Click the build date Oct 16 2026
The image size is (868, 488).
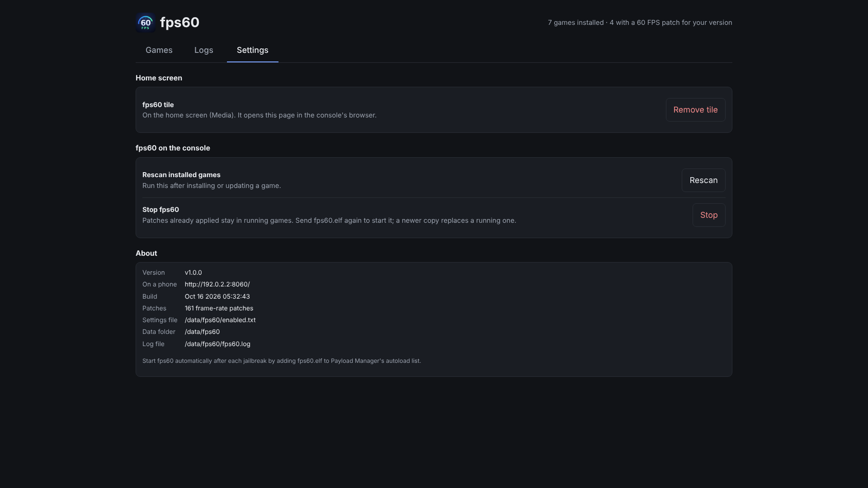coord(217,296)
